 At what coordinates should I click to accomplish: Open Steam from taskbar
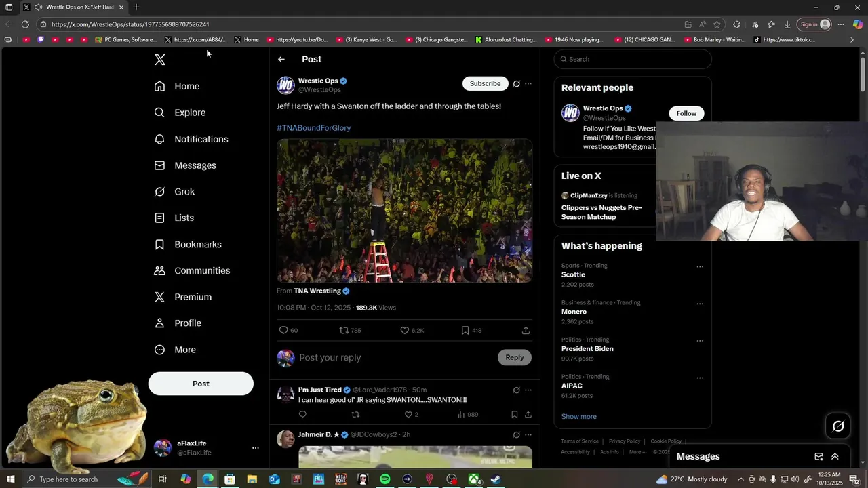pyautogui.click(x=496, y=479)
